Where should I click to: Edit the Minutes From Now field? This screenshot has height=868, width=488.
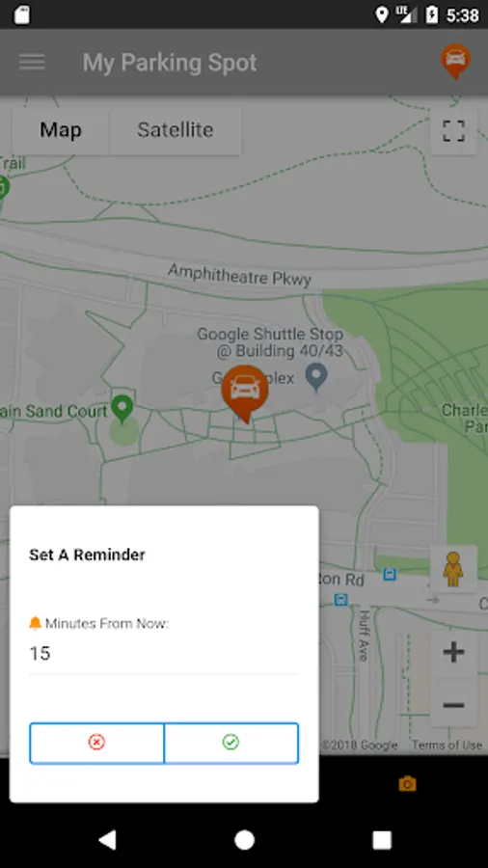tap(164, 654)
